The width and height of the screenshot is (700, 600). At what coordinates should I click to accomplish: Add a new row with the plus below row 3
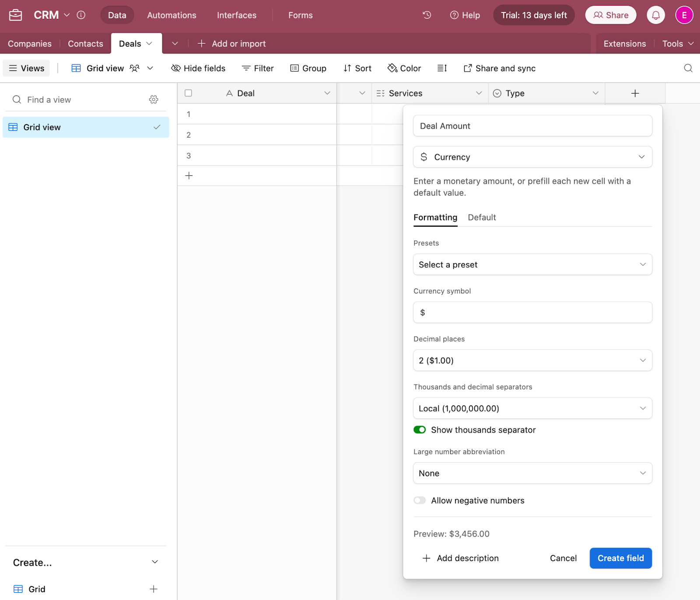point(189,176)
